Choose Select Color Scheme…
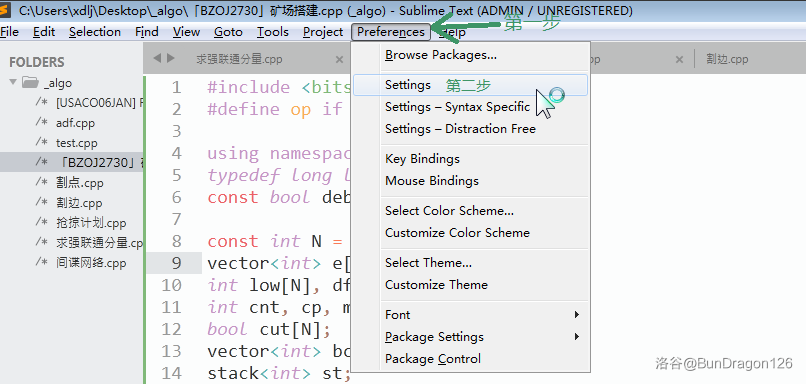 pos(470,211)
